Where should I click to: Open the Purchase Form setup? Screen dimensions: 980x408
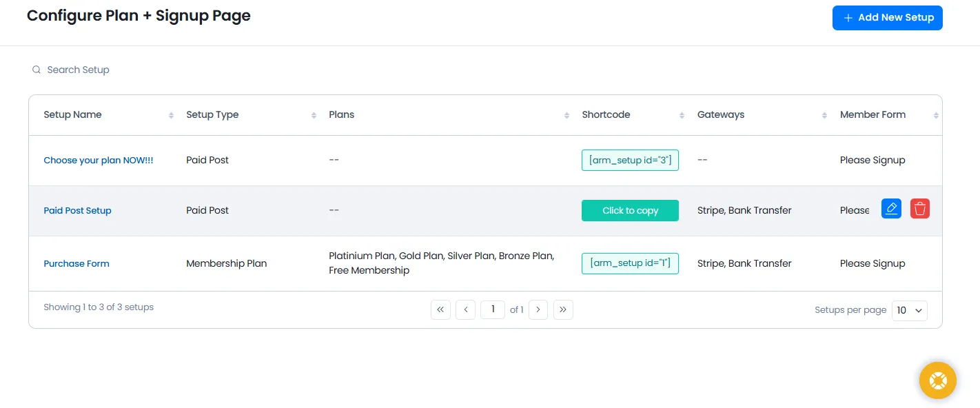[76, 263]
